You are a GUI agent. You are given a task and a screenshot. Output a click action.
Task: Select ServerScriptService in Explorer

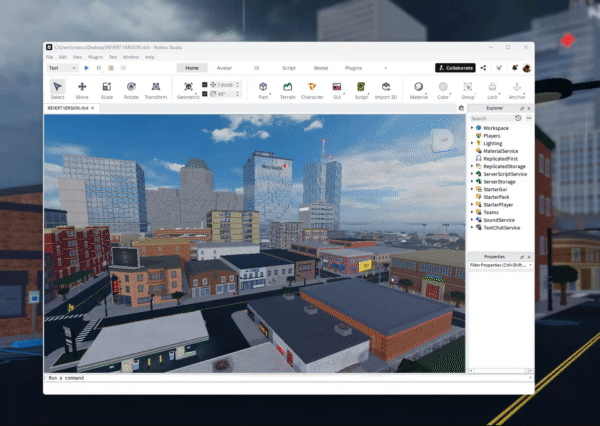pos(505,173)
